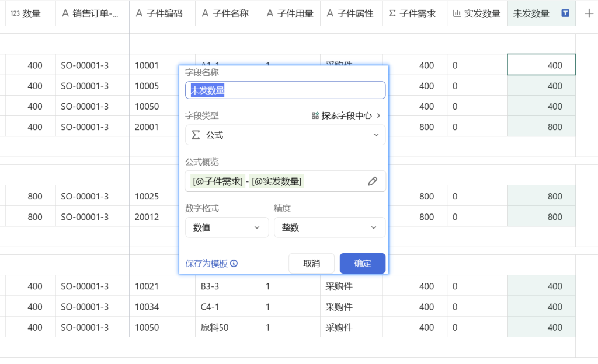Viewport: 598px width, 364px height.
Task: Click the sigma icon on 子件需求 header
Action: (x=392, y=13)
